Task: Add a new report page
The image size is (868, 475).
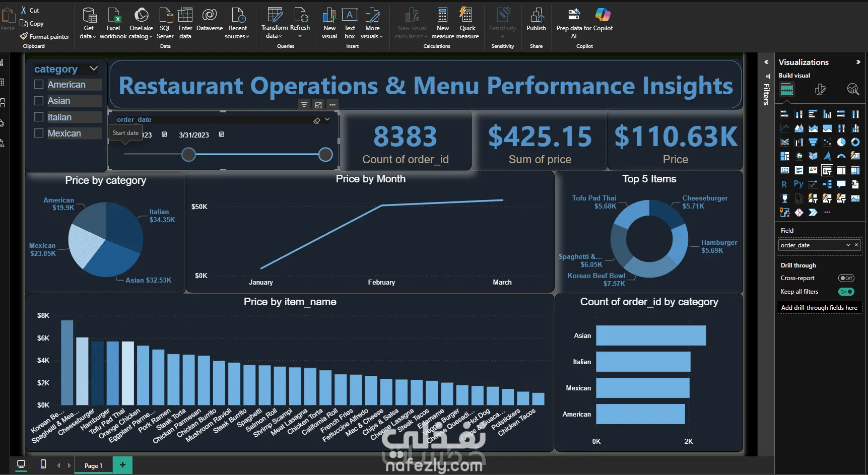Action: pos(122,465)
